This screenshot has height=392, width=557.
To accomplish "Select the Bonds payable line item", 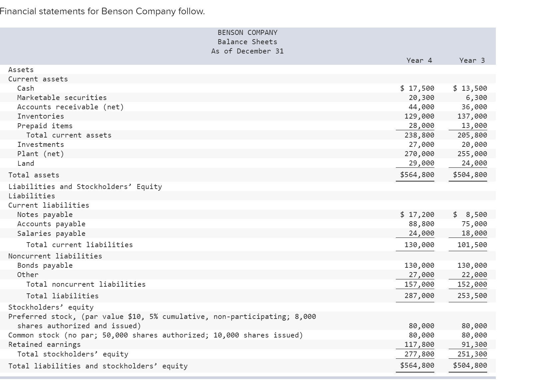I will coord(45,265).
